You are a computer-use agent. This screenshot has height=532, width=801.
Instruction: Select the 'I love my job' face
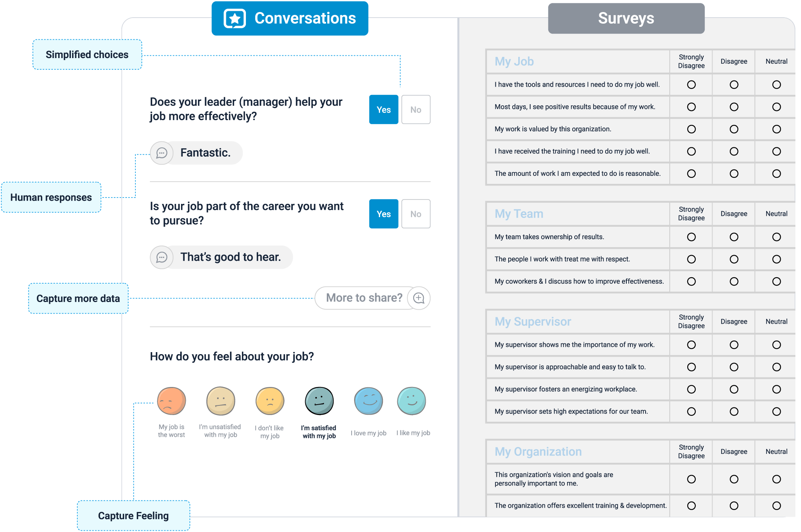coord(368,401)
